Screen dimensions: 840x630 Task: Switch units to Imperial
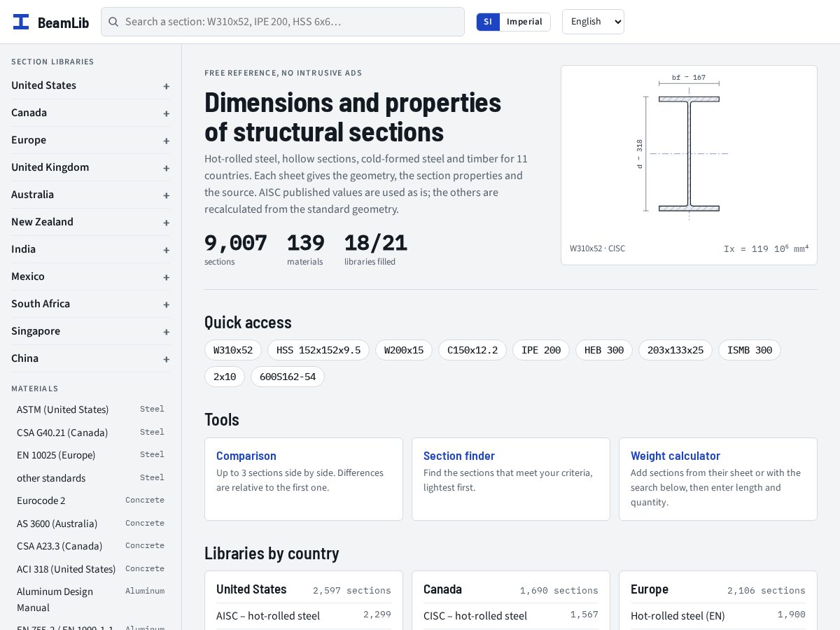524,22
